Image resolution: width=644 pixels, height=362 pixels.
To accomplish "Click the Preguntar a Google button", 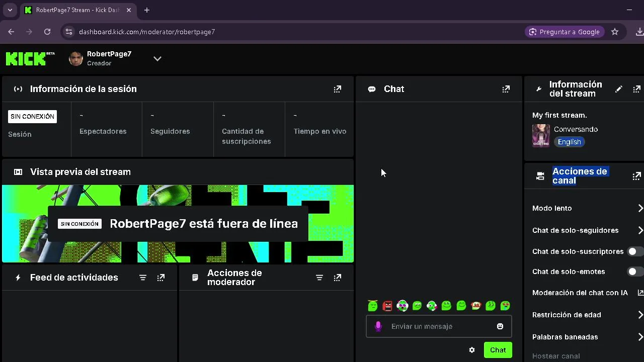I will click(565, 32).
